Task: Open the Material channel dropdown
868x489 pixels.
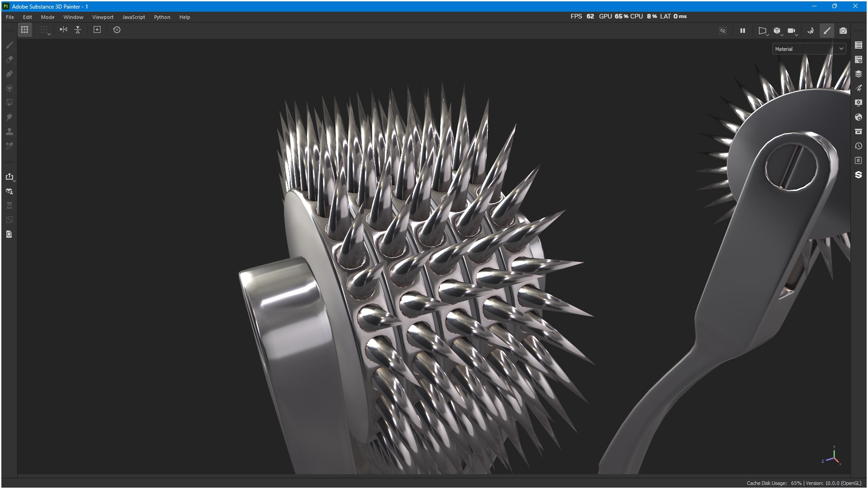Action: [x=809, y=49]
